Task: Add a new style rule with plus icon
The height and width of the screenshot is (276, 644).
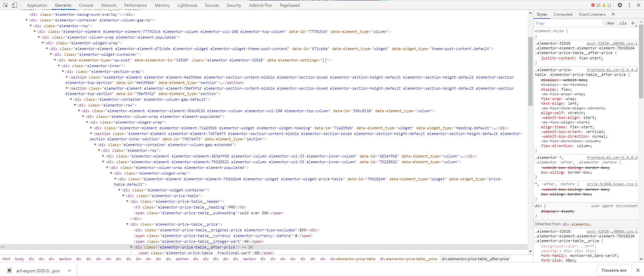Action: click(633, 23)
